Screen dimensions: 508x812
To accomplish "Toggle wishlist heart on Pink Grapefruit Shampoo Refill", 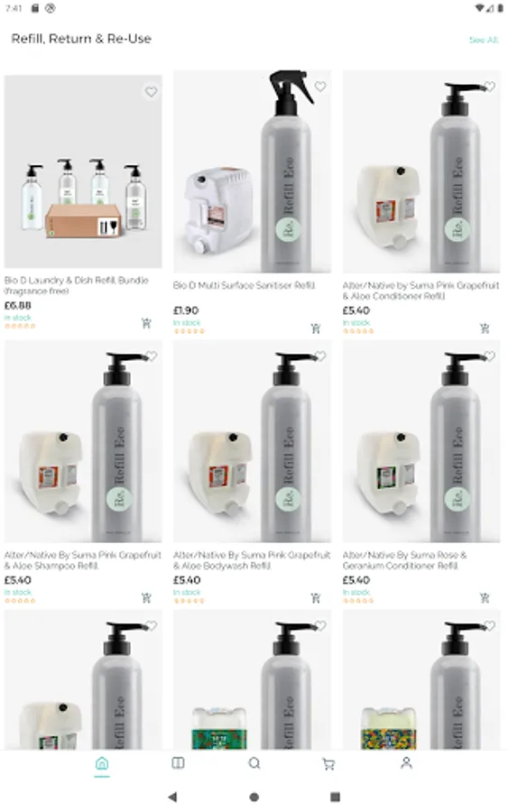I will (x=151, y=355).
